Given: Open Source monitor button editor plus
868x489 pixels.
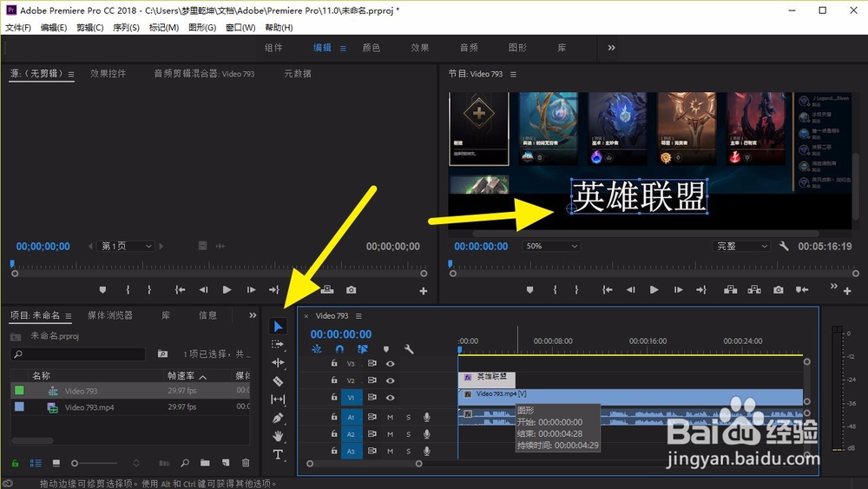Looking at the screenshot, I should tap(424, 291).
